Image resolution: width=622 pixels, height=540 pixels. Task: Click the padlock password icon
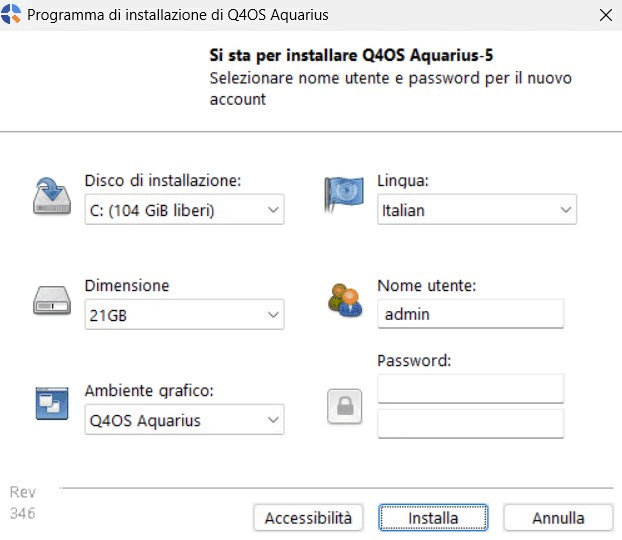(344, 406)
